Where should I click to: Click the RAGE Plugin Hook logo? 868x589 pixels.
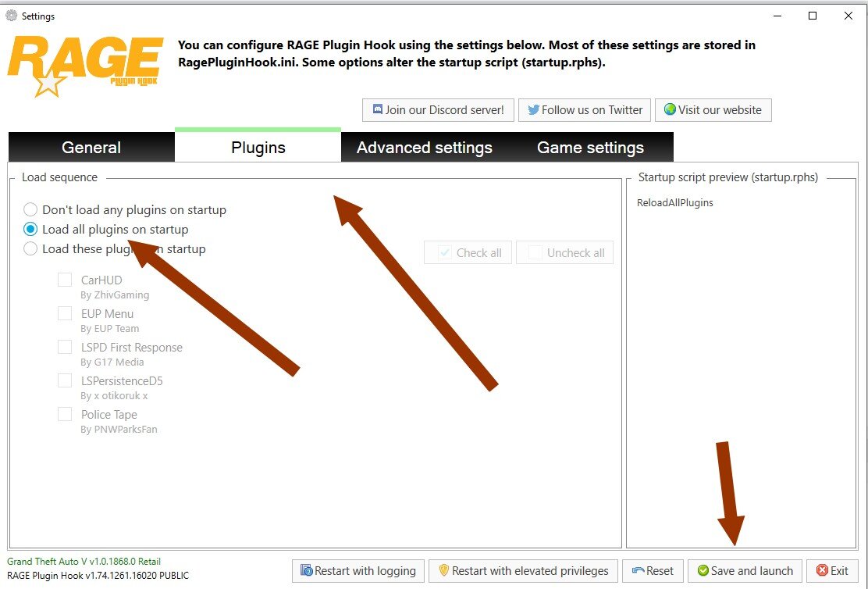tap(85, 66)
